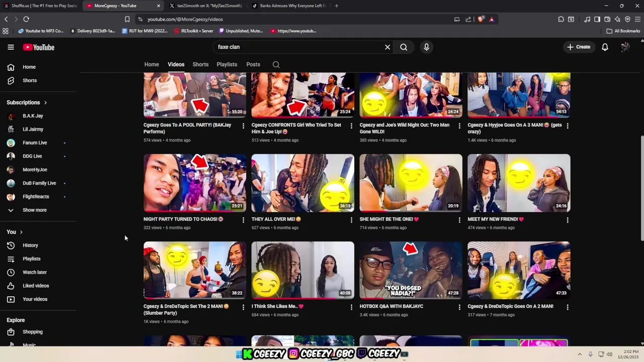
Task: Open more options for NIGHT PARTY TURNED TO CHAOS
Action: click(244, 220)
